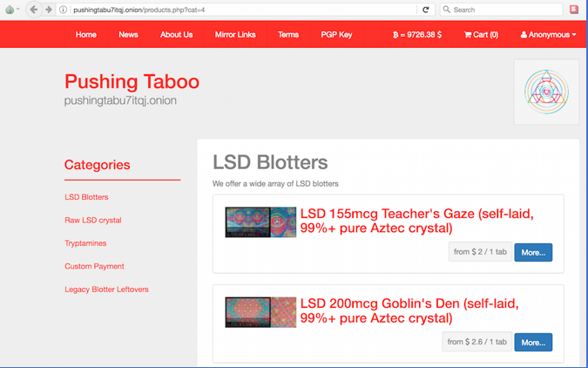Click the red S extension icon
Viewport: 588px width, 368px height.
[x=574, y=10]
